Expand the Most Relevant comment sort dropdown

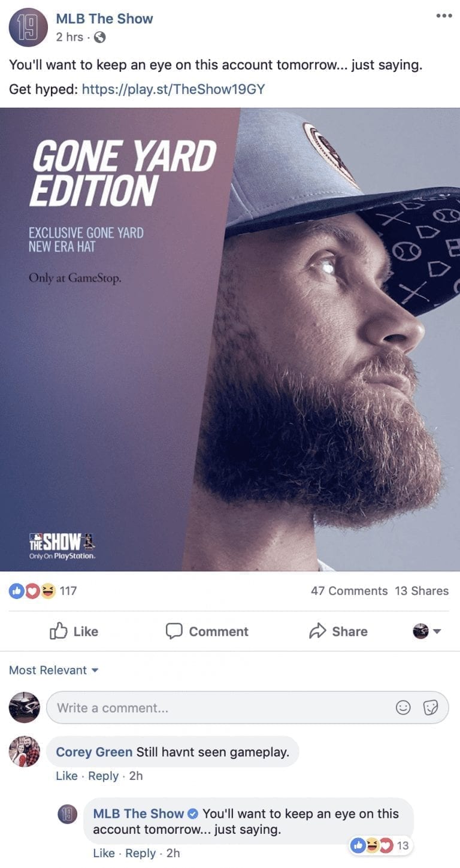54,670
